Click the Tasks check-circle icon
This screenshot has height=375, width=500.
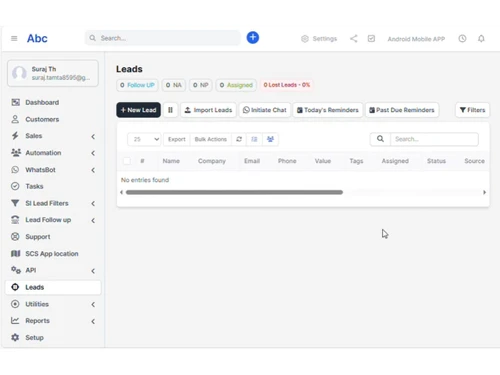tap(15, 186)
